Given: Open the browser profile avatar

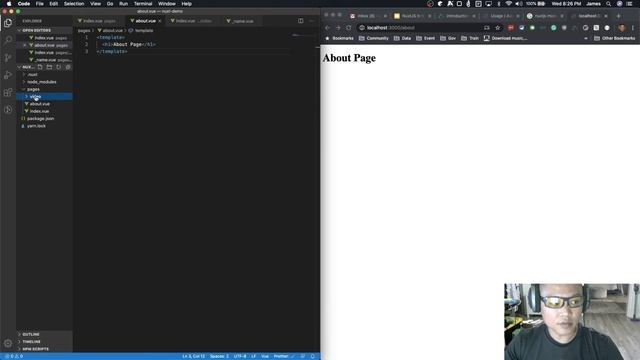Looking at the screenshot, I should click(622, 28).
